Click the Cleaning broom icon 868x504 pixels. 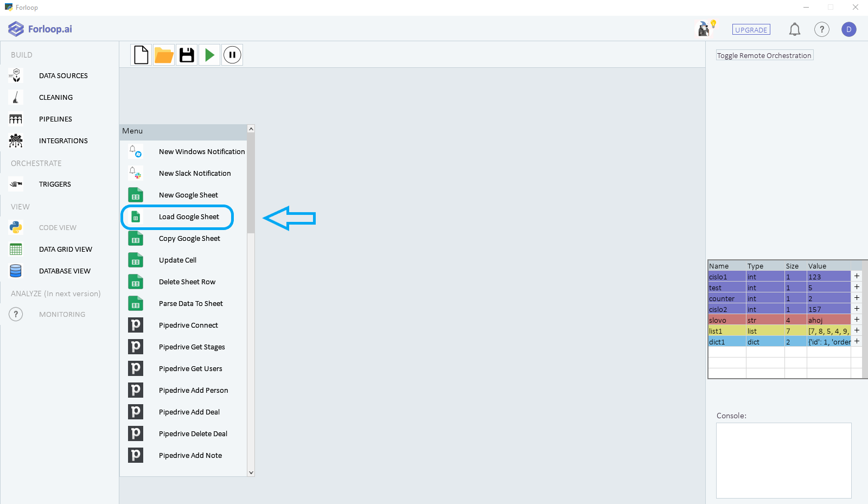pos(16,97)
